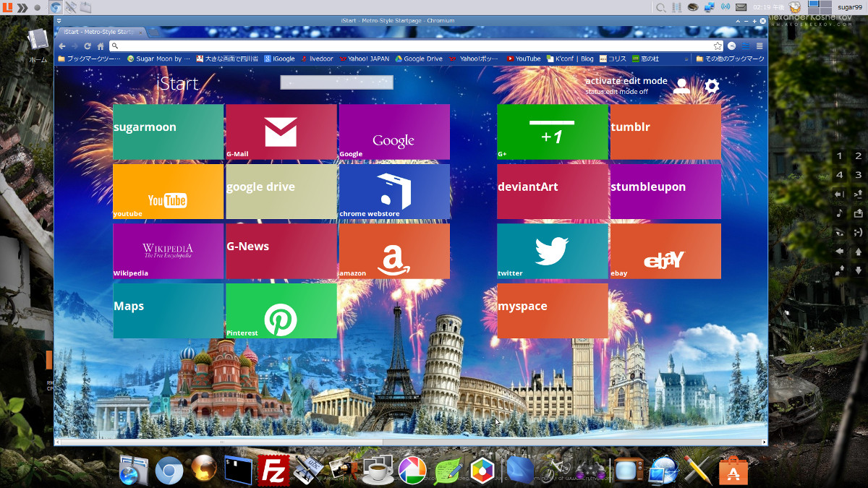868x488 pixels.
Task: Switch to workspace 2 in the pager widget
Action: coord(859,156)
